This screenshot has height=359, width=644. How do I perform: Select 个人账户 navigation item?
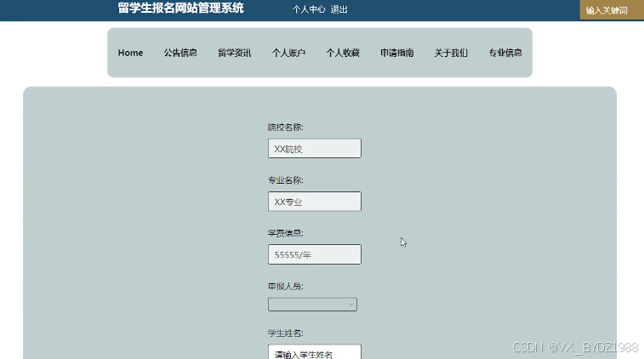[x=288, y=53]
